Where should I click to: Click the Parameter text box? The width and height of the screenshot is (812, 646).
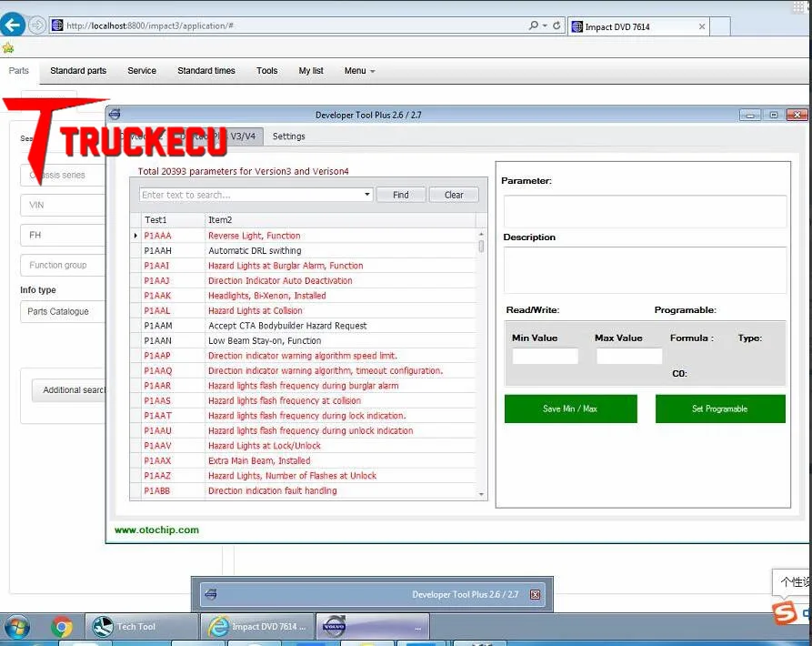645,211
